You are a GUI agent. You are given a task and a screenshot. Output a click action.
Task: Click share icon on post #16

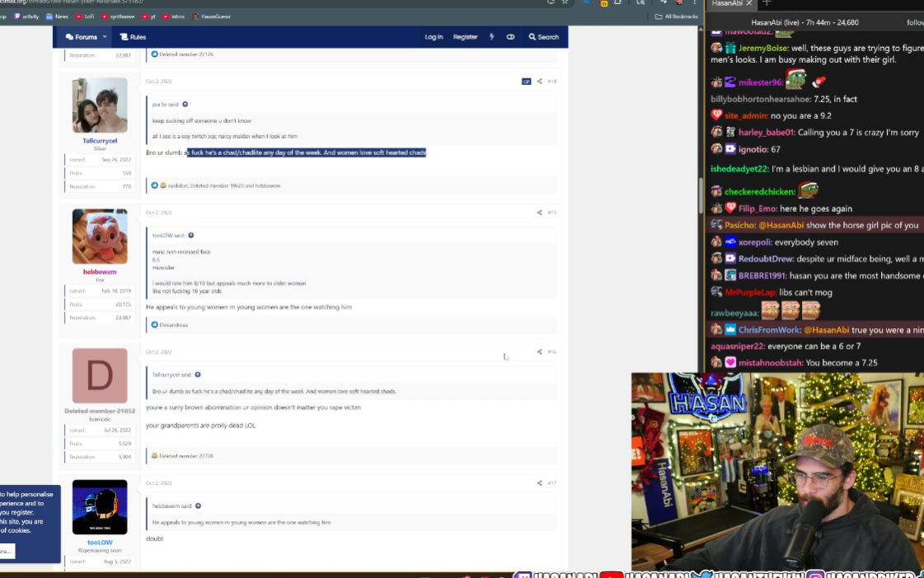pos(539,352)
